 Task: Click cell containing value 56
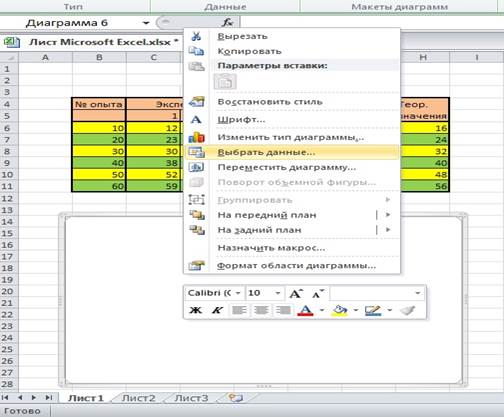pyautogui.click(x=424, y=186)
